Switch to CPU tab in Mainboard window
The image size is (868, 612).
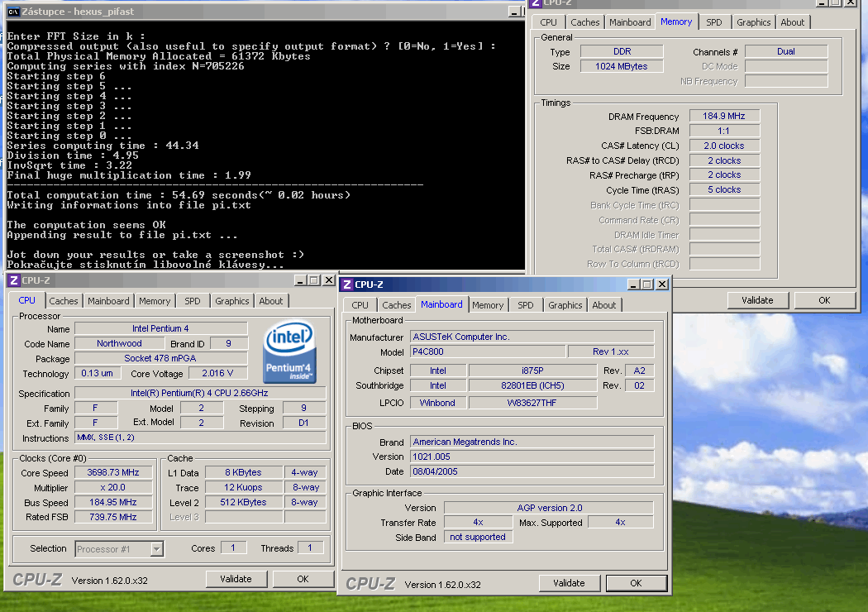[360, 305]
